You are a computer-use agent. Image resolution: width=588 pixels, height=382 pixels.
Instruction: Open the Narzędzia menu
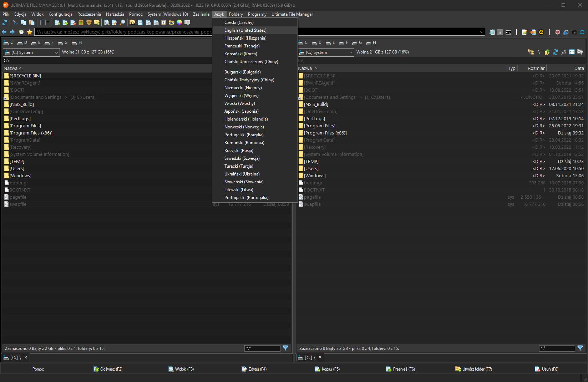[x=115, y=14]
